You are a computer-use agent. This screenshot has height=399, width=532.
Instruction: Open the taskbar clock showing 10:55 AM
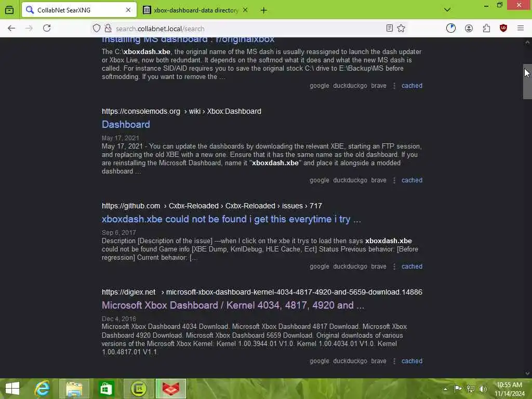pos(509,389)
